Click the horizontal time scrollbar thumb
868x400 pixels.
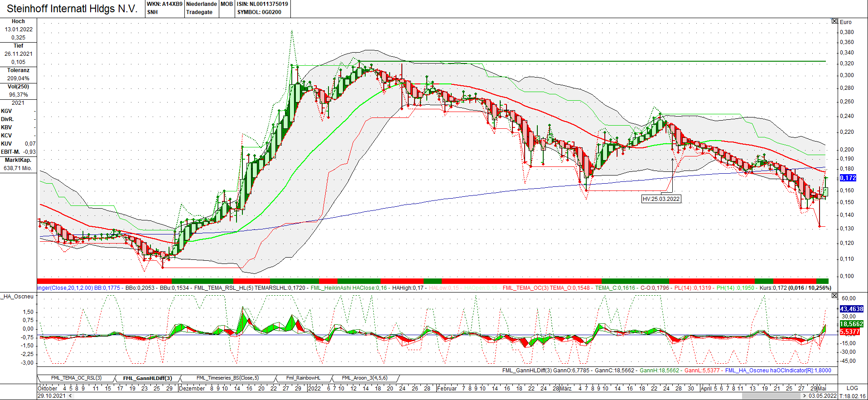[x=771, y=396]
